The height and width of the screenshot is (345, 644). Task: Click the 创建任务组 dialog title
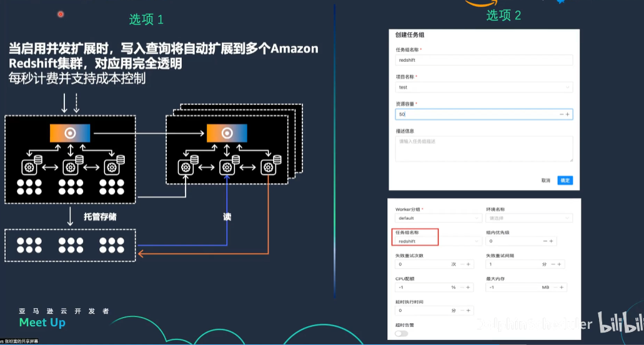click(x=410, y=35)
